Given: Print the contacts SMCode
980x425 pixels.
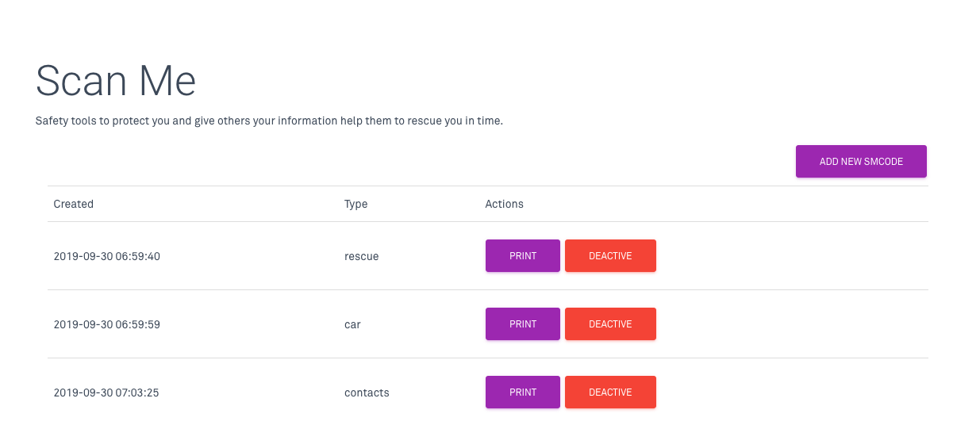Looking at the screenshot, I should [x=523, y=392].
